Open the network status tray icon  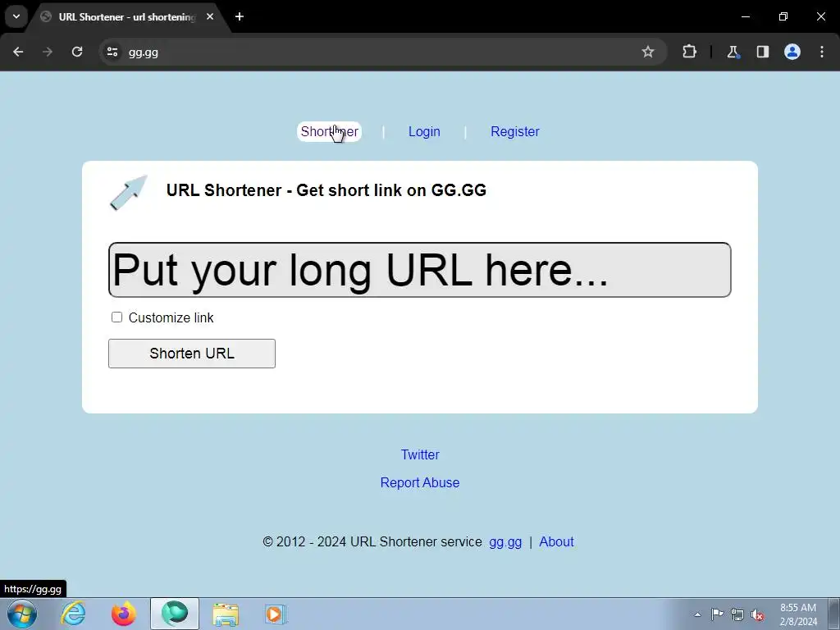point(737,614)
